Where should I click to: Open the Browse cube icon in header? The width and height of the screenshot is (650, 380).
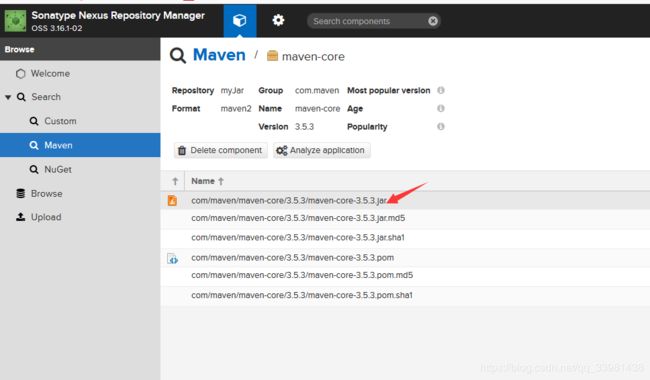(240, 20)
